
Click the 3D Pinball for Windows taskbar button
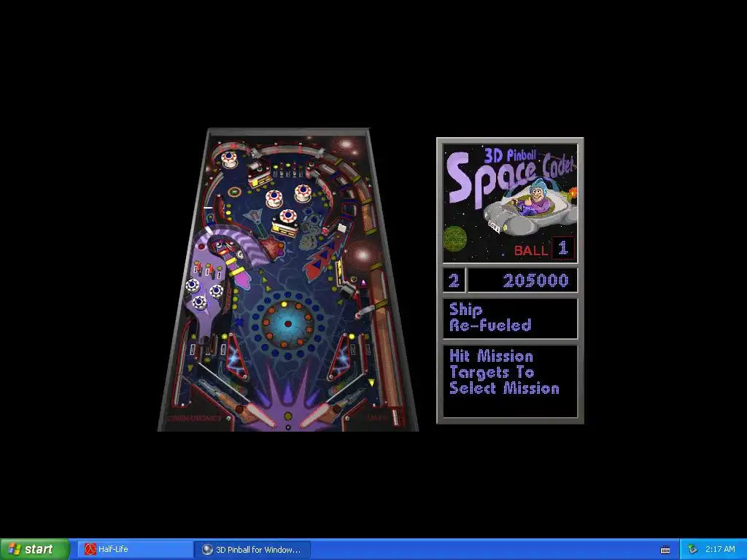252,550
